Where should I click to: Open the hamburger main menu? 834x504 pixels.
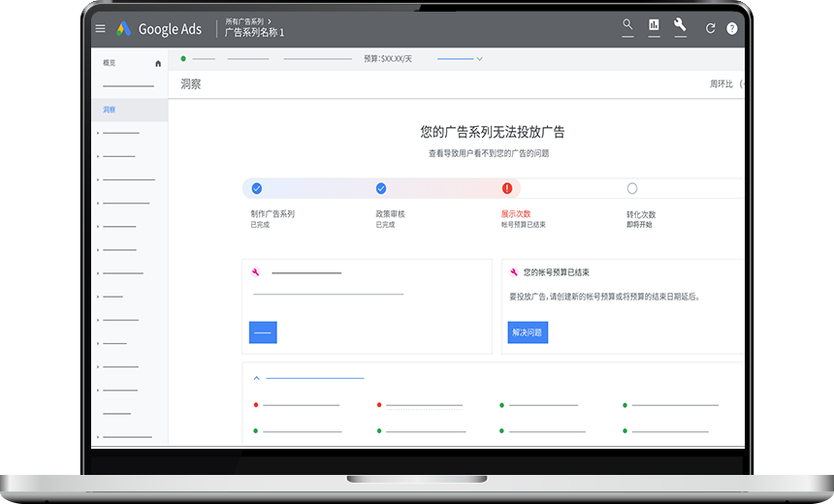(100, 29)
